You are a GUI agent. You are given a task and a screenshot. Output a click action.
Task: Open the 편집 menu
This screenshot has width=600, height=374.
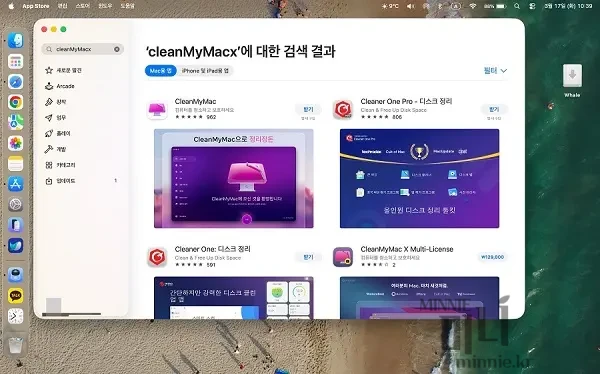point(62,6)
